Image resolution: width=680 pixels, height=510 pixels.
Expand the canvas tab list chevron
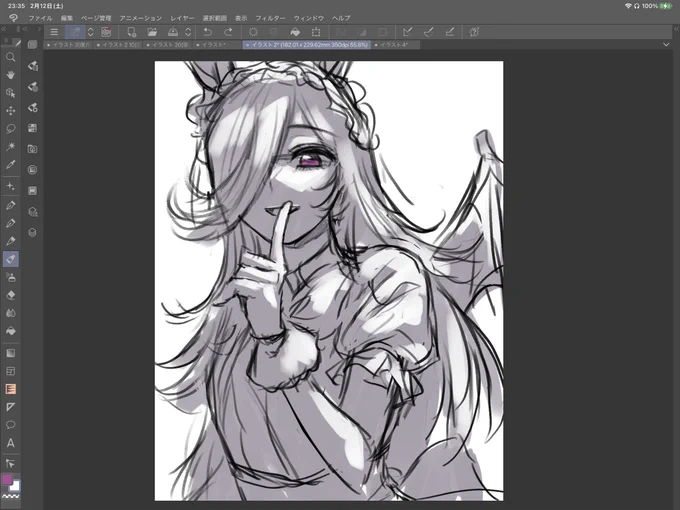(666, 45)
